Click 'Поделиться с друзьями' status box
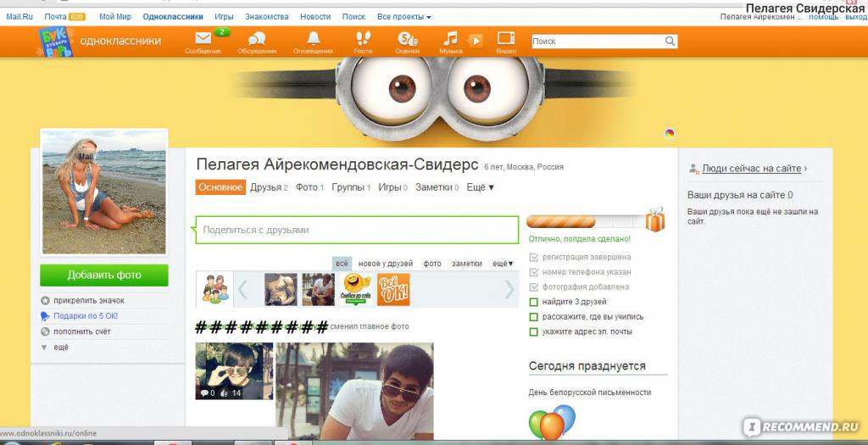 (x=357, y=230)
